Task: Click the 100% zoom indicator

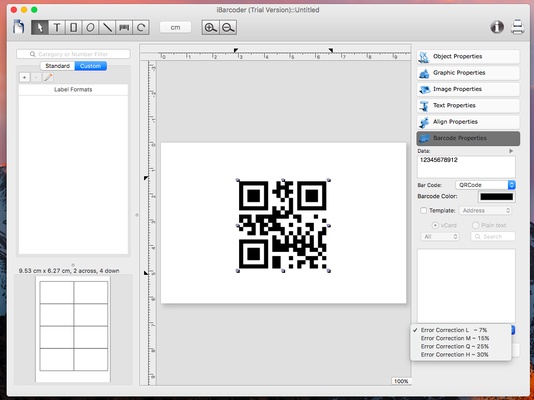Action: point(401,381)
